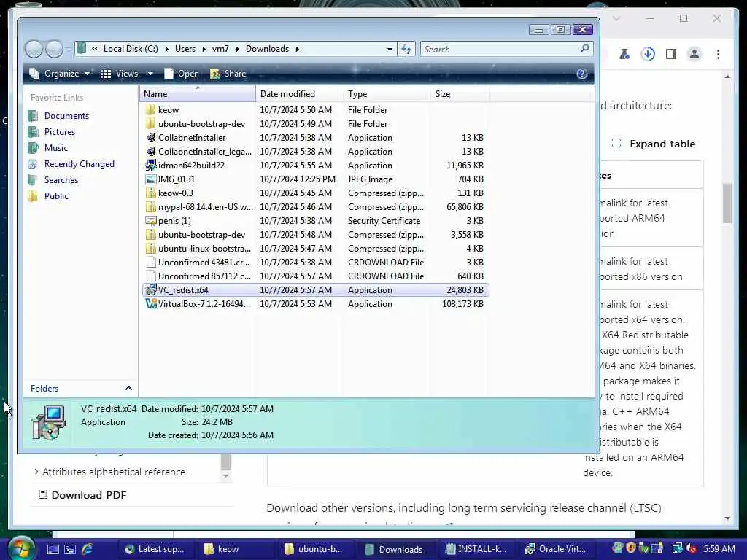Screen dimensions: 747x560
Task: Select the VC_redist.x64 file row
Action: [315, 290]
